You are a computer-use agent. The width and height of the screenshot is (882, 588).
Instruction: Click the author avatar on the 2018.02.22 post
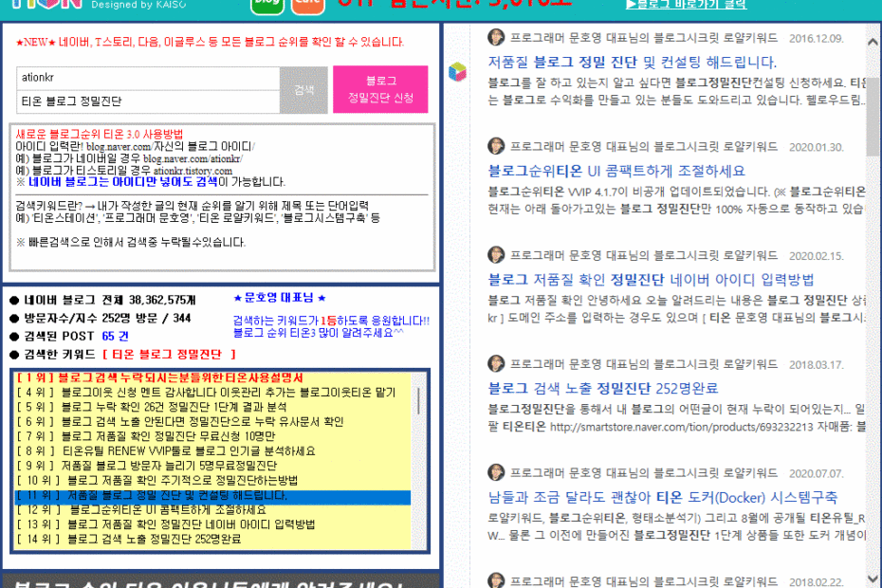coord(496,580)
